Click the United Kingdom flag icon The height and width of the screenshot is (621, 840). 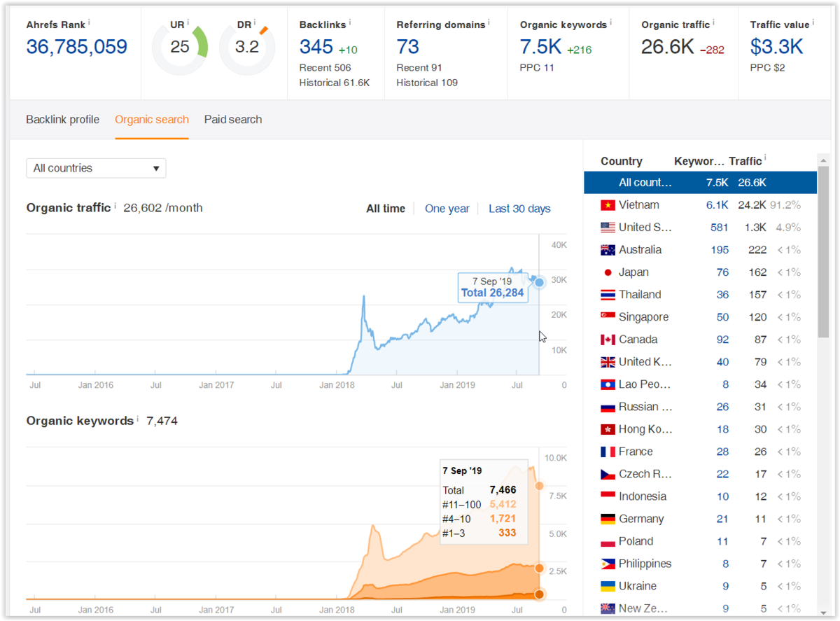[608, 362]
